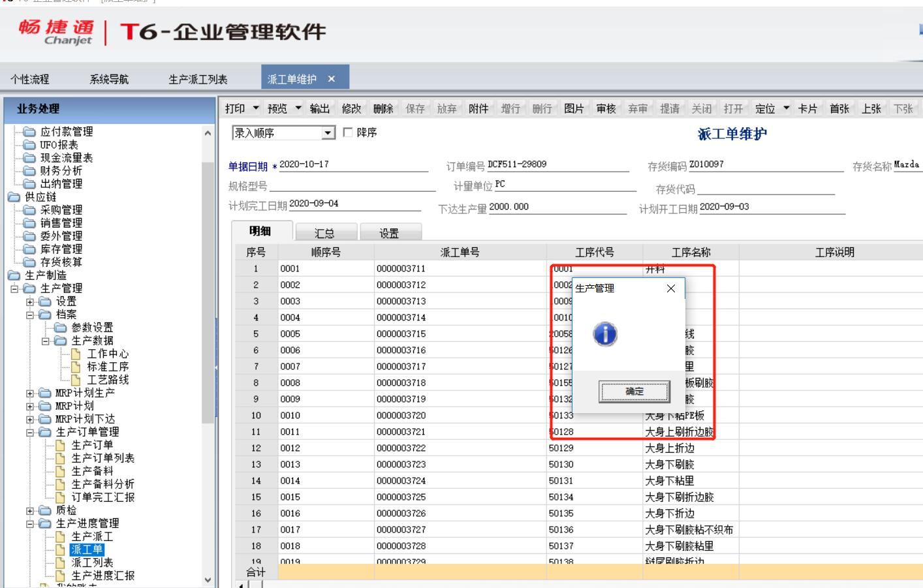The image size is (923, 588).
Task: Close the 派工单维护 tab
Action: tap(332, 79)
